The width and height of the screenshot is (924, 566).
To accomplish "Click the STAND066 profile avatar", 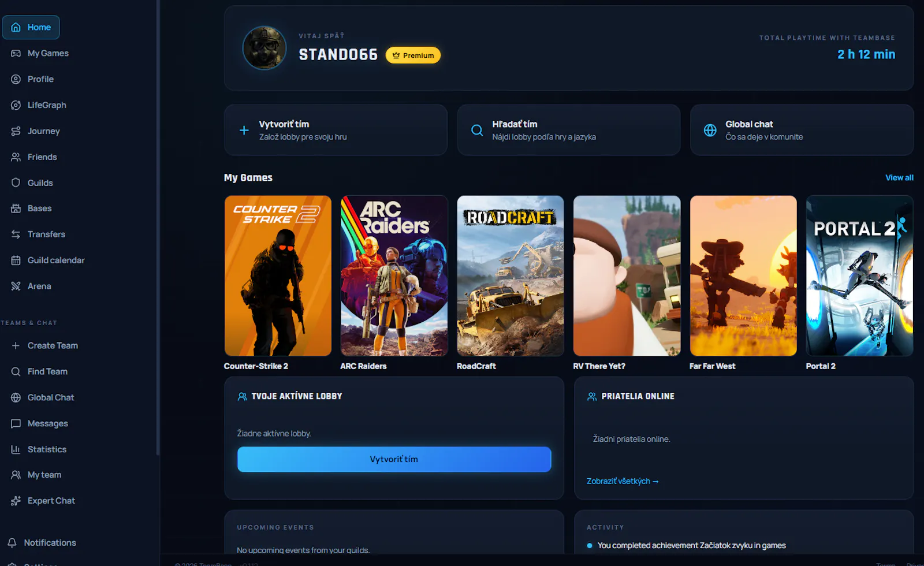I will [x=264, y=48].
